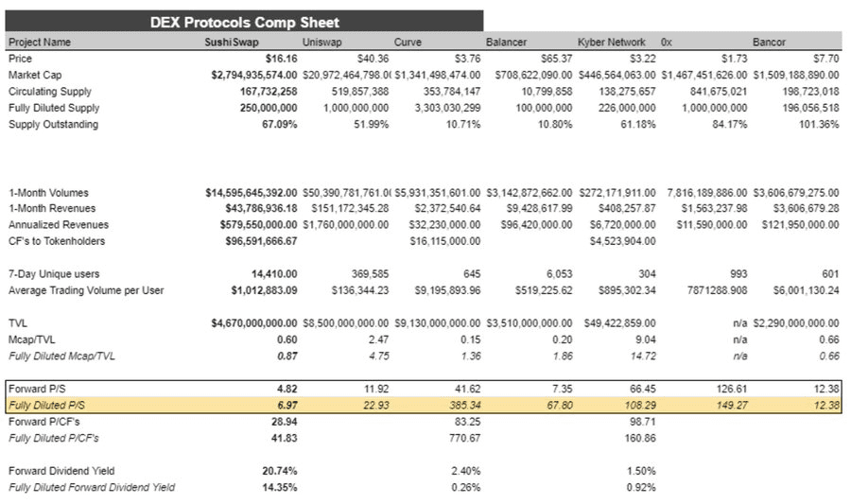Select the Bancor column header
This screenshot has height=504, width=851.
(x=769, y=43)
